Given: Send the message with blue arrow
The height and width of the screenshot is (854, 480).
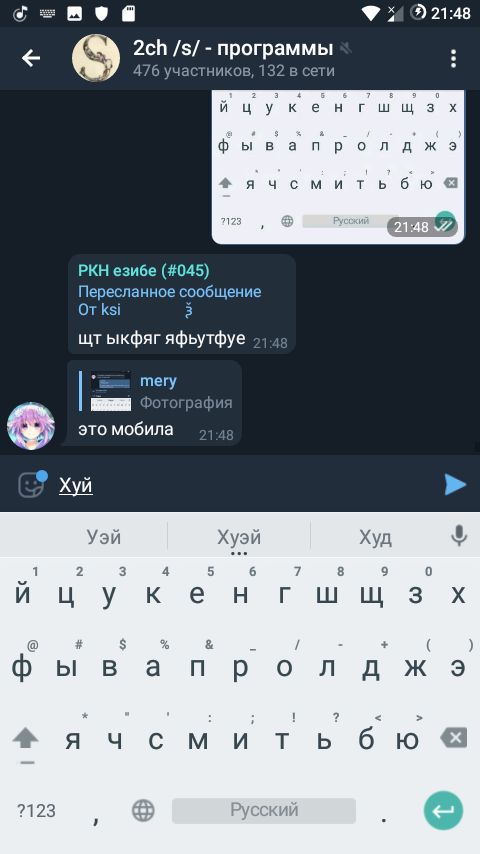Looking at the screenshot, I should click(454, 484).
